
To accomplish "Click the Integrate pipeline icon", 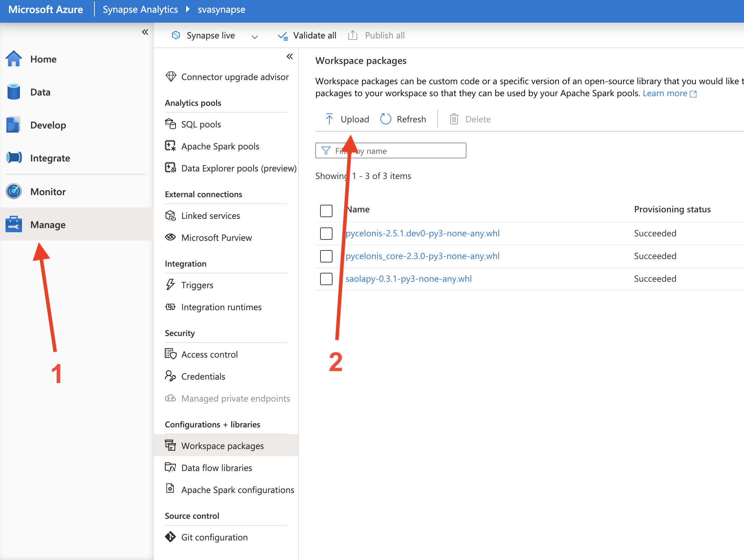I will coord(14,158).
